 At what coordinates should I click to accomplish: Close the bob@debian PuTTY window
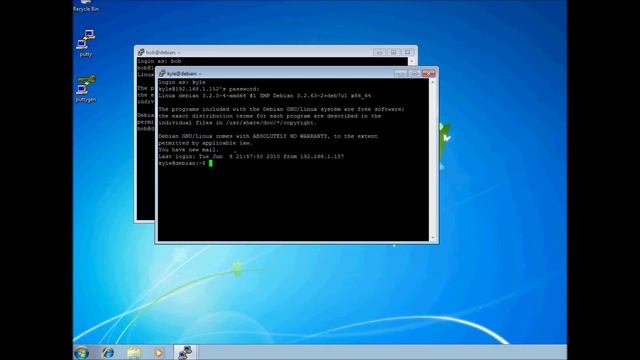pyautogui.click(x=407, y=52)
